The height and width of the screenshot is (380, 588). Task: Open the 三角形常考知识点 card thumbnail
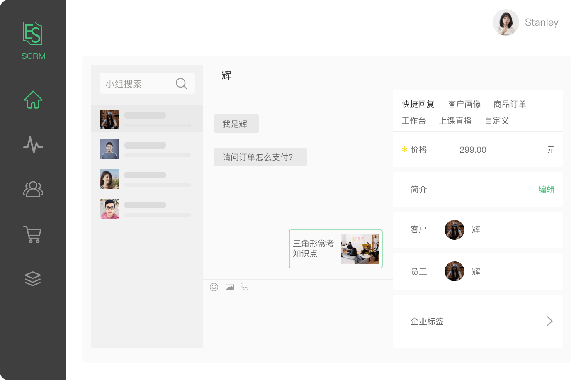tap(360, 249)
